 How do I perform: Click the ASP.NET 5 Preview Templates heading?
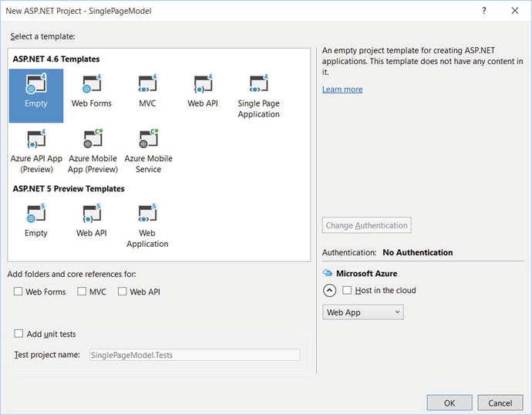tap(69, 189)
